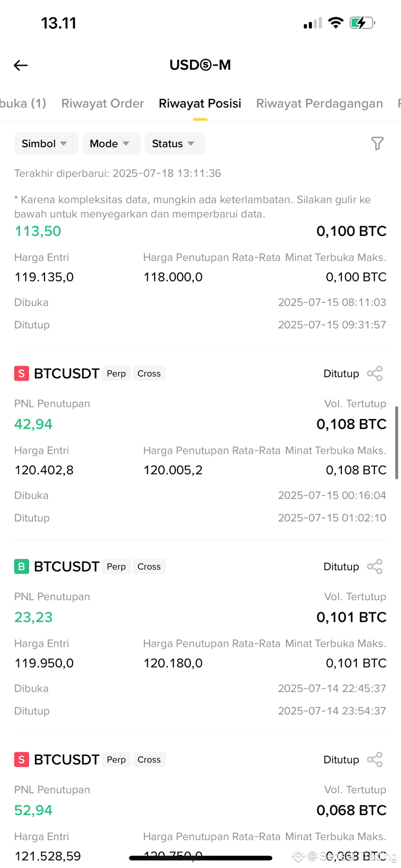Screen dimensions: 401x868
Task: Tap Perp tag on 42,94 position
Action: click(116, 373)
